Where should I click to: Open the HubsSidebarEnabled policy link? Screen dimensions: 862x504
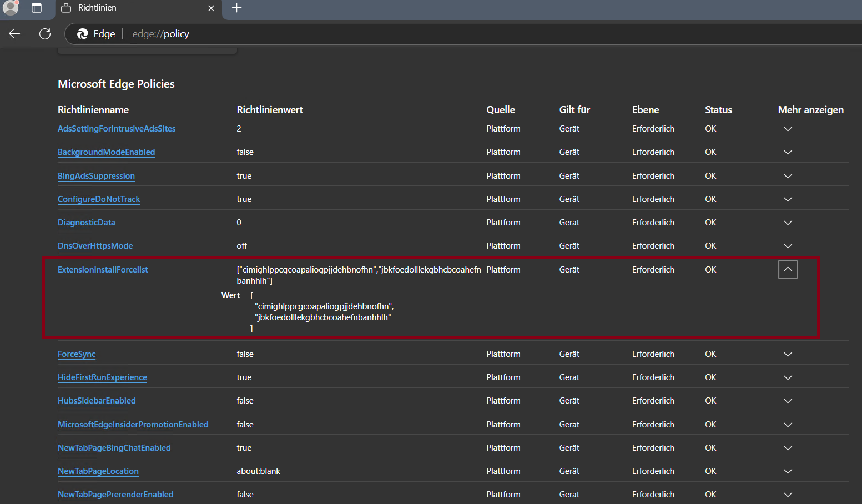[x=97, y=401]
